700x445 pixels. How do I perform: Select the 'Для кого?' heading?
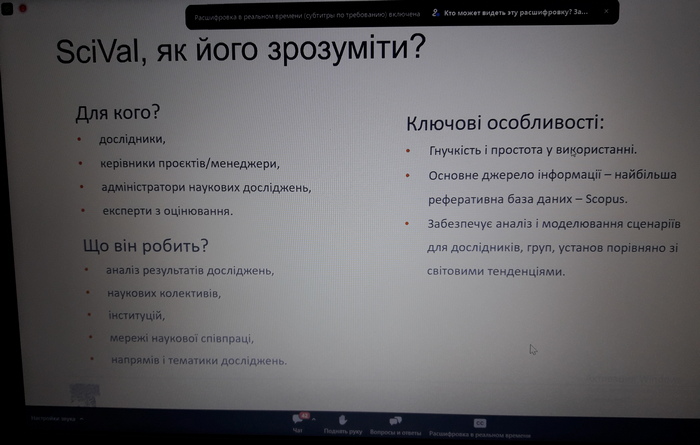(x=118, y=112)
